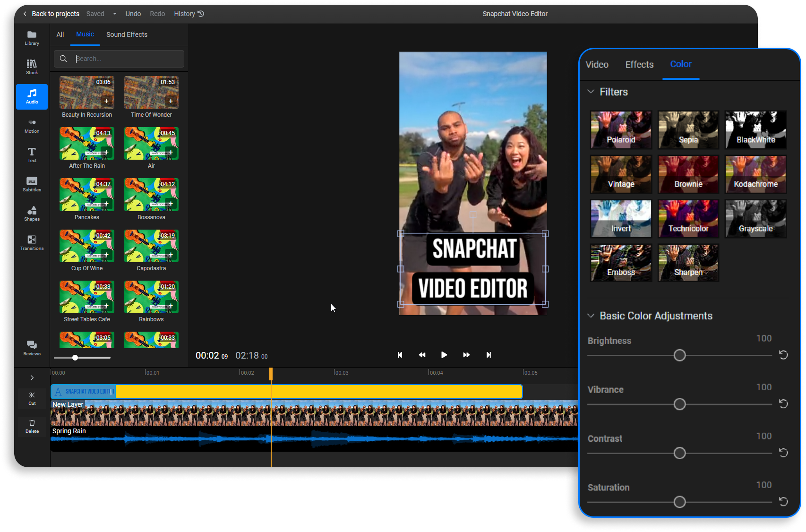Viewport: 806px width, 532px height.
Task: Open the Saved status dropdown
Action: click(x=114, y=14)
